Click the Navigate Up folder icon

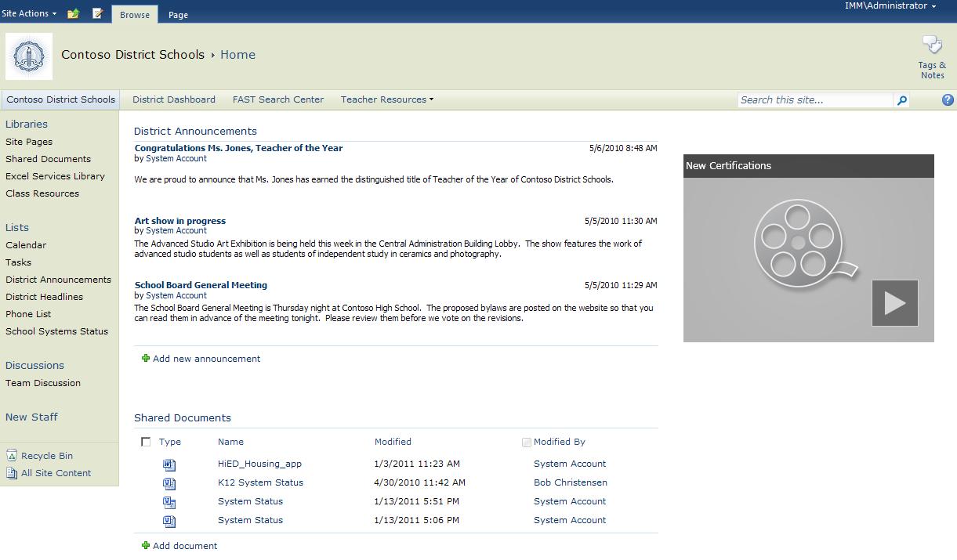pyautogui.click(x=73, y=13)
